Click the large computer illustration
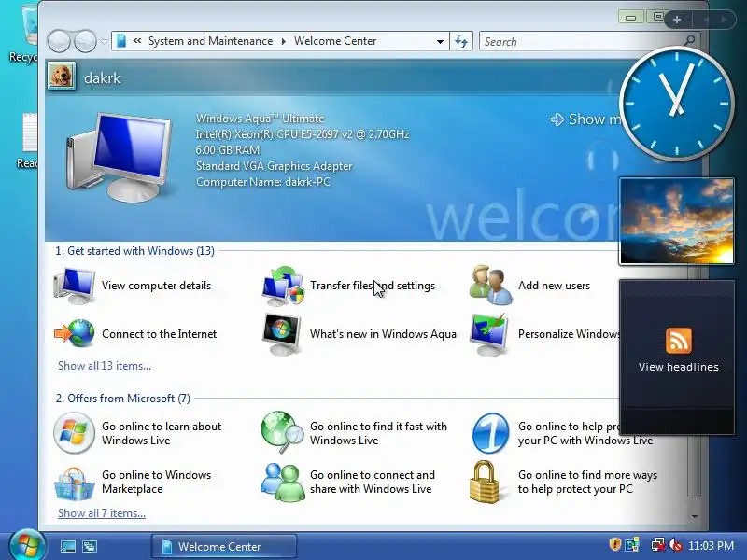 point(119,157)
